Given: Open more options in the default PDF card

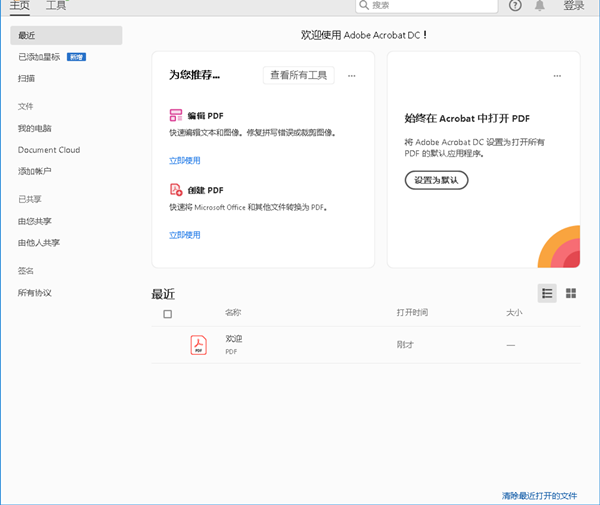Looking at the screenshot, I should pos(557,76).
